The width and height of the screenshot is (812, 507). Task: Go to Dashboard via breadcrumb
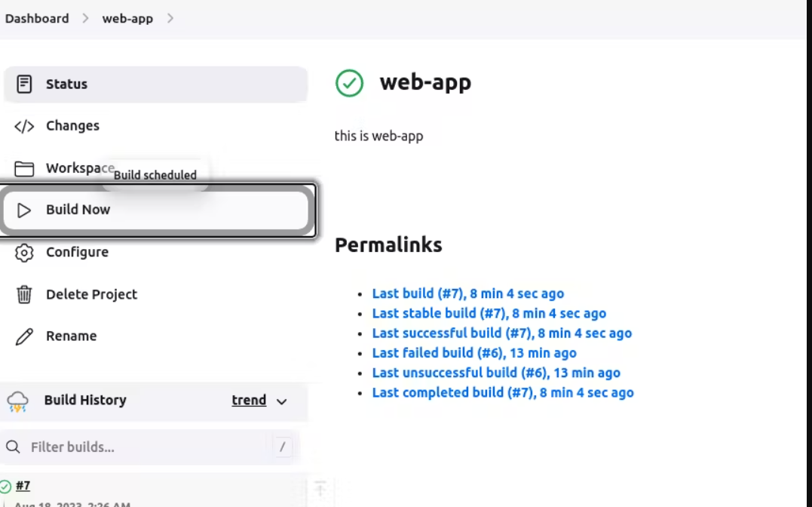tap(37, 18)
